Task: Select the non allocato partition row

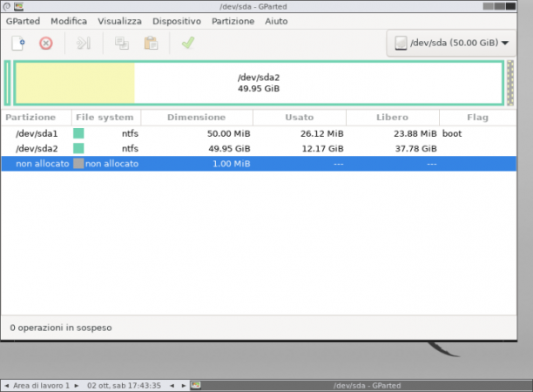Action: tap(259, 164)
